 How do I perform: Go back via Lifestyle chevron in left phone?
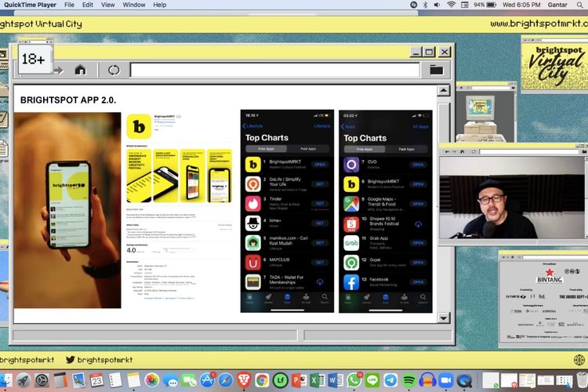[252, 126]
